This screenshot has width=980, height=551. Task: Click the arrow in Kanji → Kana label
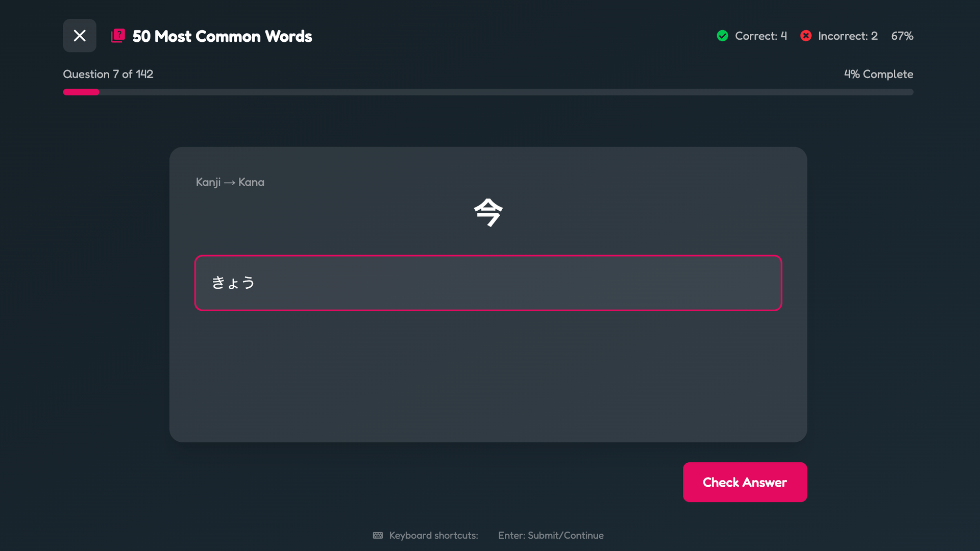tap(230, 183)
